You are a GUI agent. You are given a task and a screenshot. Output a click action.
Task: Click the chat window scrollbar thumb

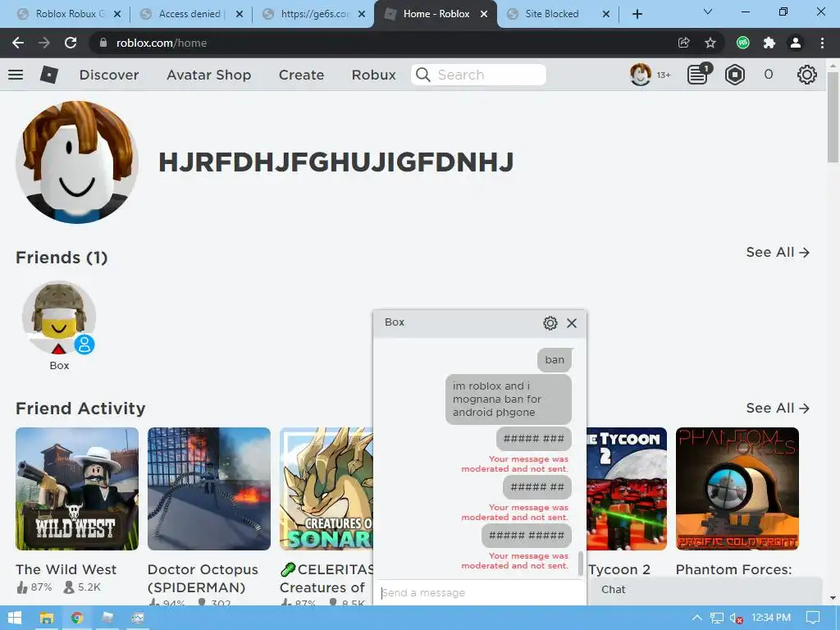point(581,564)
